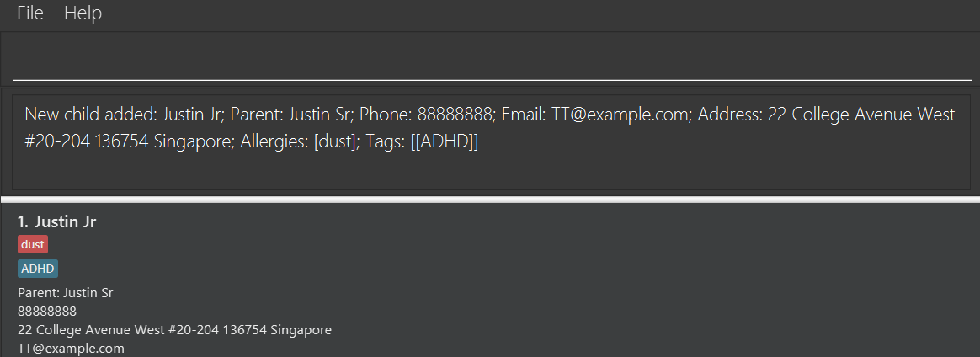Click the divider above the child list
The image size is (980, 357).
coord(490,199)
